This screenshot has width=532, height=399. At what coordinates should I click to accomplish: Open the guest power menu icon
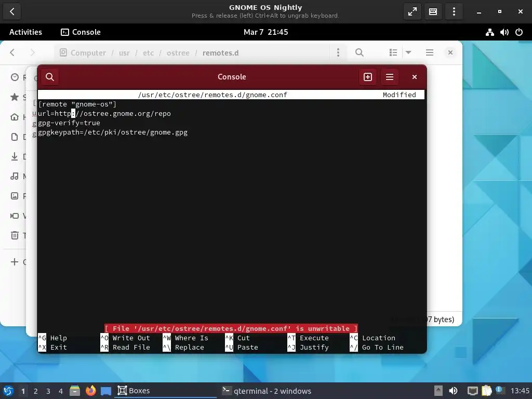pyautogui.click(x=519, y=32)
